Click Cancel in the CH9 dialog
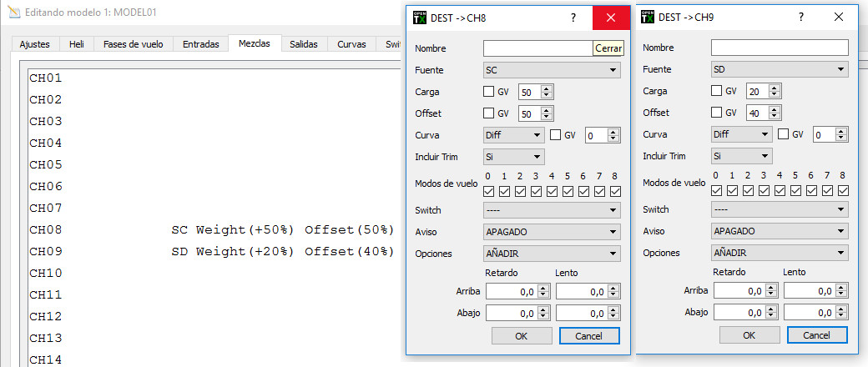This screenshot has width=868, height=367. click(817, 335)
